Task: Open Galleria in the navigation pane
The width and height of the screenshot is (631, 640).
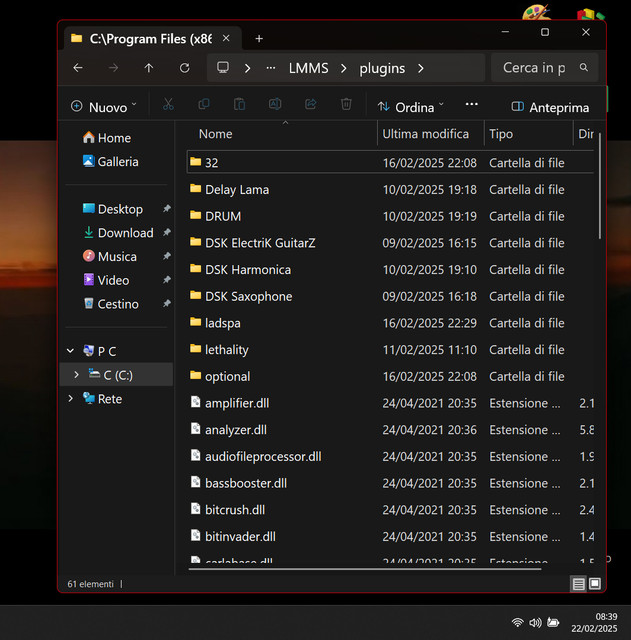Action: 110,162
